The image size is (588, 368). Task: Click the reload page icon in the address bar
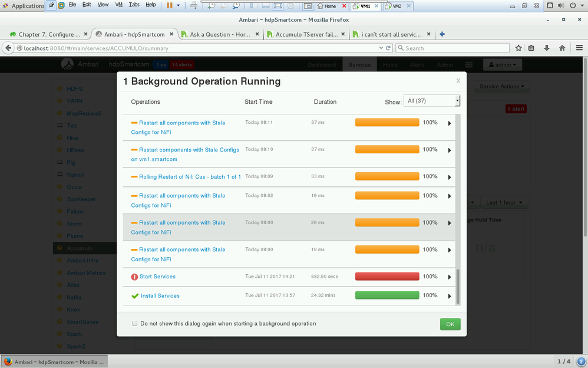[x=388, y=48]
